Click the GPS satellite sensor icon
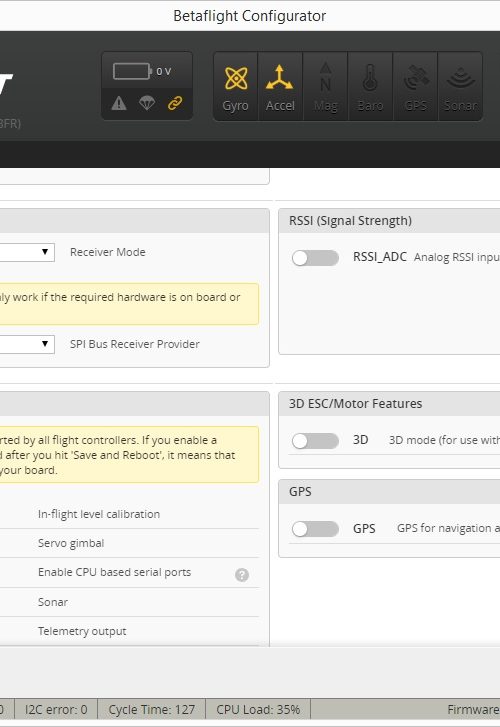Viewport: 500px width, 727px height. (x=416, y=77)
